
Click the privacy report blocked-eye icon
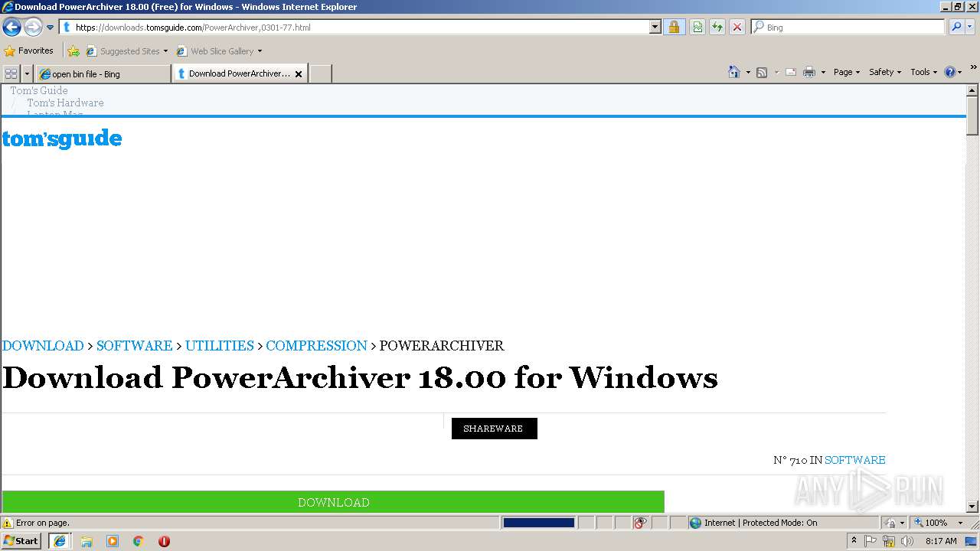click(640, 523)
